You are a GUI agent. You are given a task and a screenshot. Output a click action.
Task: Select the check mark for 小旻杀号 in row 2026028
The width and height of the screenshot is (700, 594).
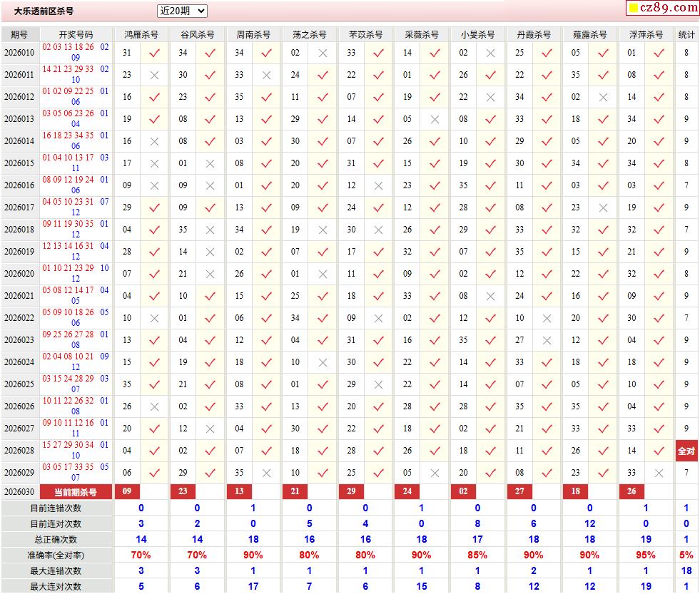click(x=490, y=451)
